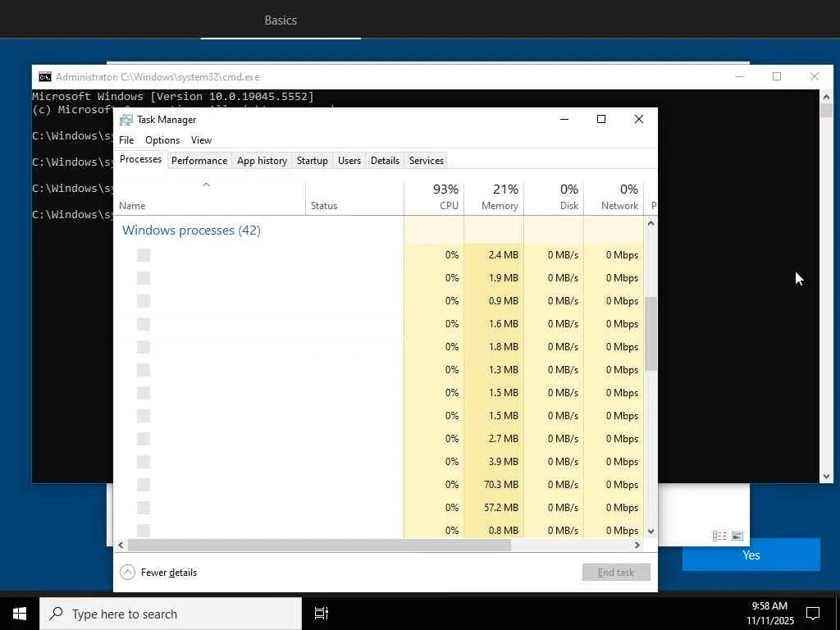Click the End task button
The image size is (840, 630).
pos(616,572)
